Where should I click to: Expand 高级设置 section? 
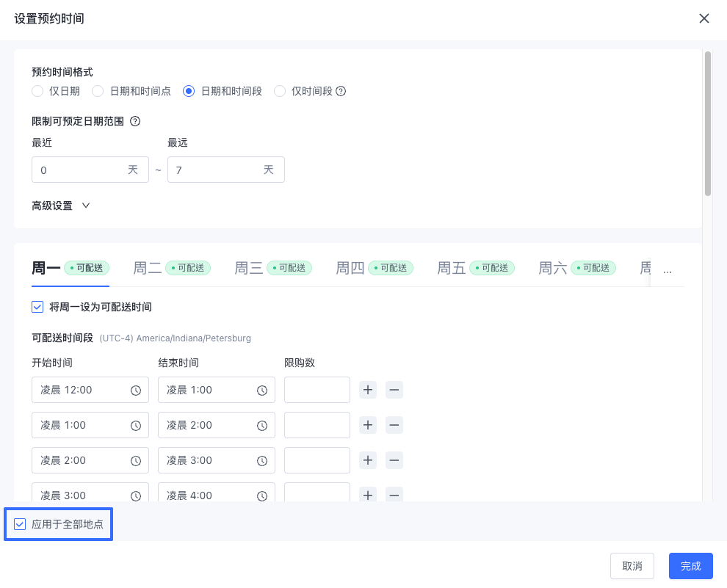pyautogui.click(x=61, y=206)
